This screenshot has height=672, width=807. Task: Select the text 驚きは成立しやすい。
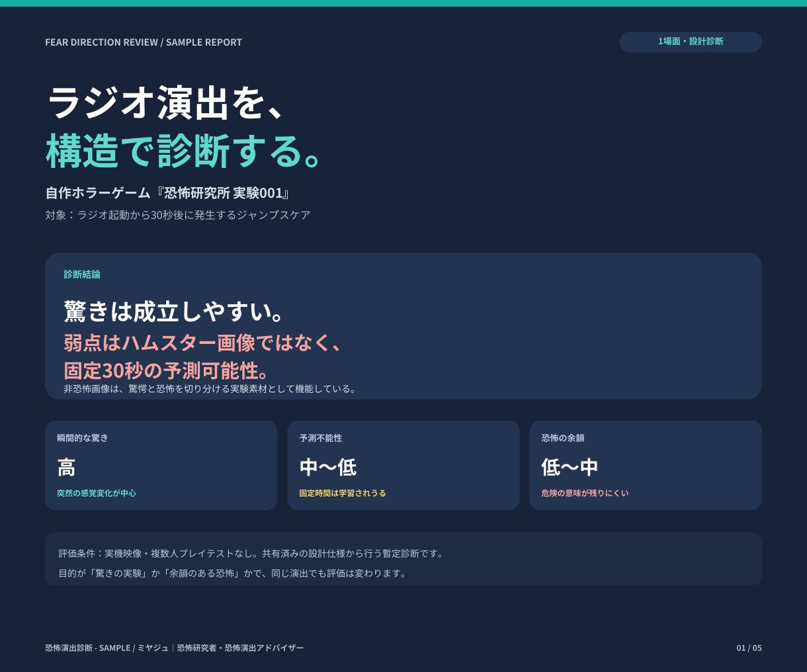(x=175, y=312)
